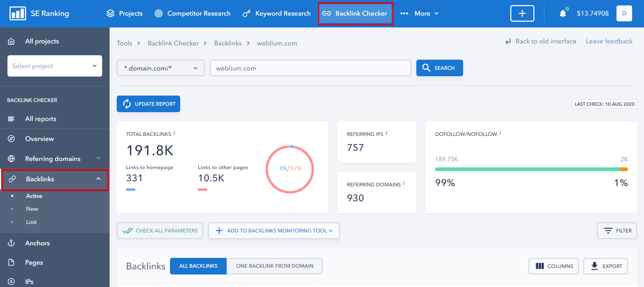The height and width of the screenshot is (287, 644).
Task: Click the 930 referring domains value
Action: tap(355, 198)
